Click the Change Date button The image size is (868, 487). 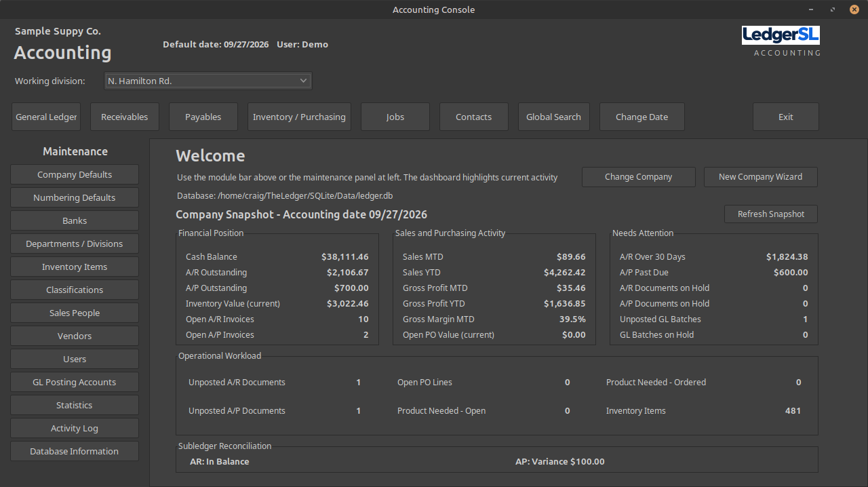(642, 117)
